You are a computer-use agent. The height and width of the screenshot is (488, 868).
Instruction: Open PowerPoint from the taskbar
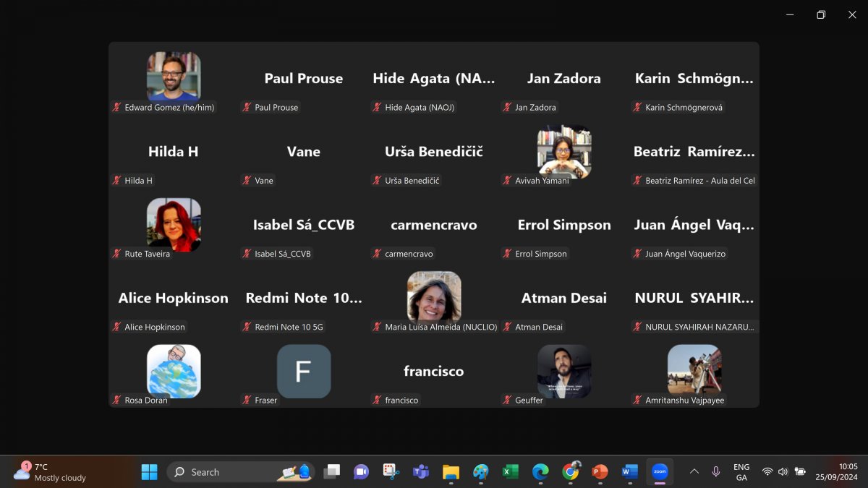(x=600, y=472)
